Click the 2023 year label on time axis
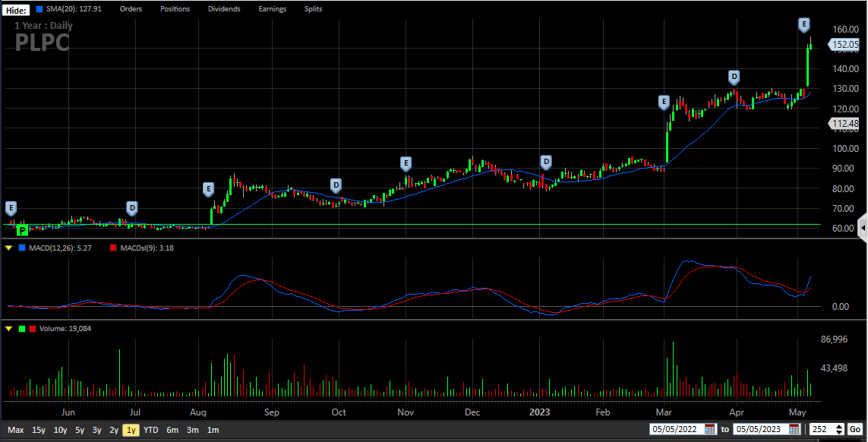 tap(540, 412)
